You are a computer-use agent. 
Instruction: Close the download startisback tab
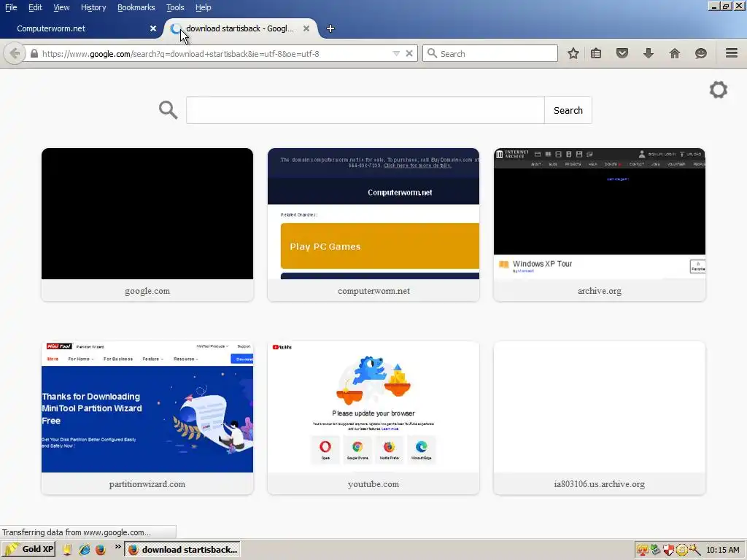pos(306,28)
